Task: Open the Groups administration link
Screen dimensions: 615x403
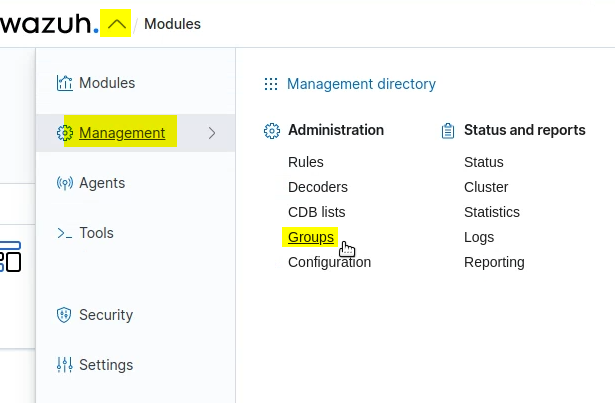Action: 310,237
